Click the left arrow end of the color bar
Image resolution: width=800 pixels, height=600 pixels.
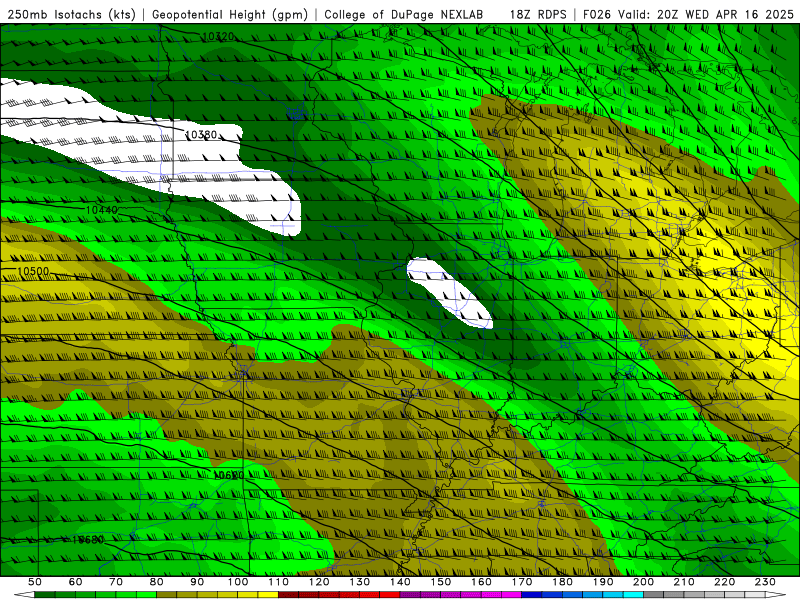click(x=24, y=595)
